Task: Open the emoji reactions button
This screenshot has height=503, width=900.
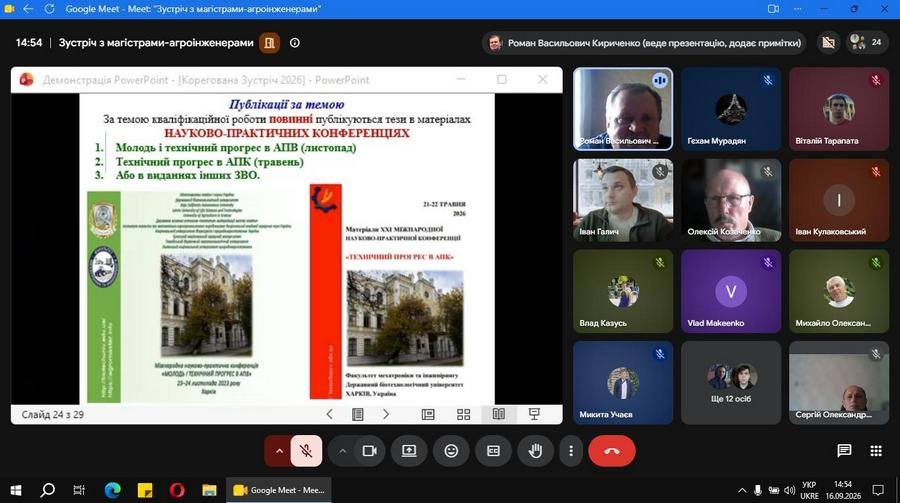Action: click(451, 451)
